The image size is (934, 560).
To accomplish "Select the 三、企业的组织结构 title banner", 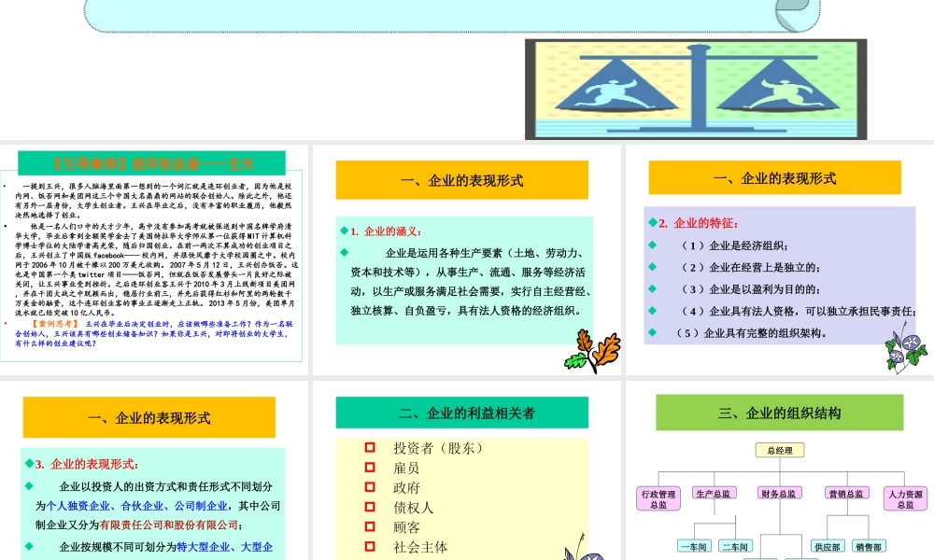I will point(779,413).
